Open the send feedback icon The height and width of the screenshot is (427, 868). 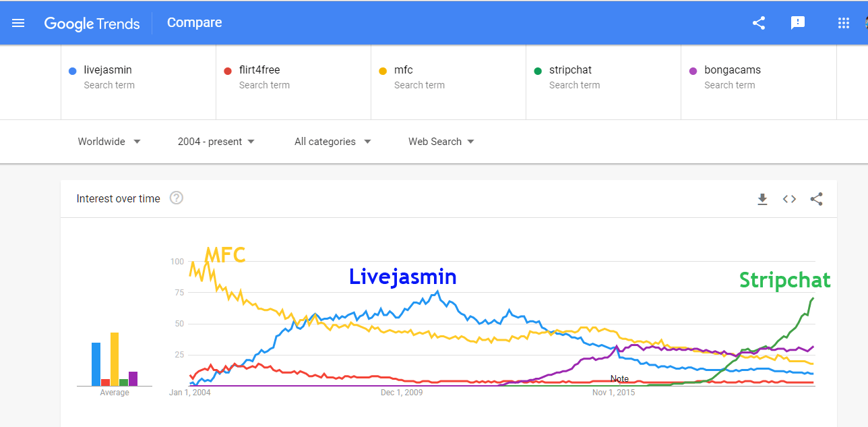pyautogui.click(x=798, y=23)
